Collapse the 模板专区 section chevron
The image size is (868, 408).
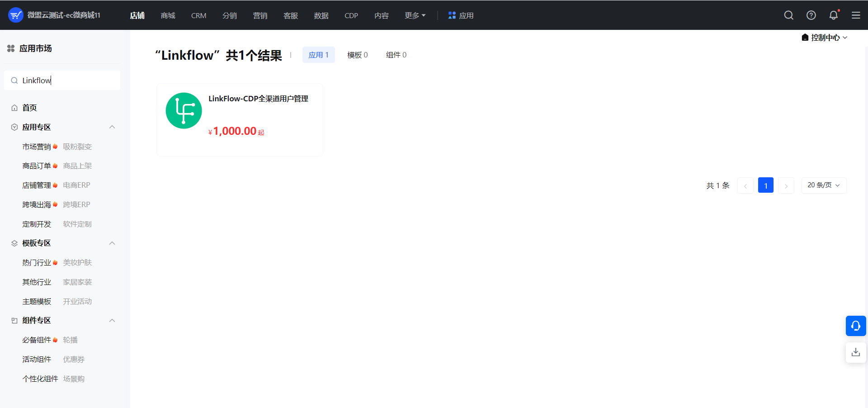(112, 243)
